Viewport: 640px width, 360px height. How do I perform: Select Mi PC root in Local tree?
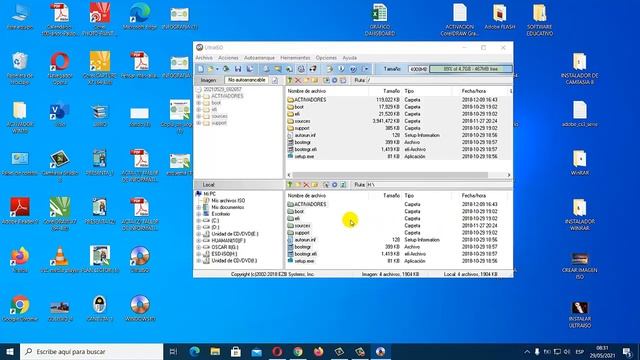pyautogui.click(x=209, y=194)
